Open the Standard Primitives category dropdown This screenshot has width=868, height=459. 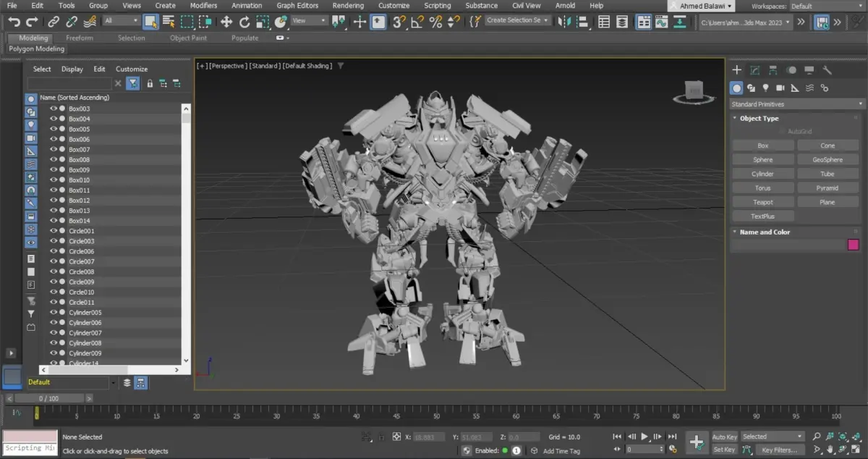tap(796, 104)
